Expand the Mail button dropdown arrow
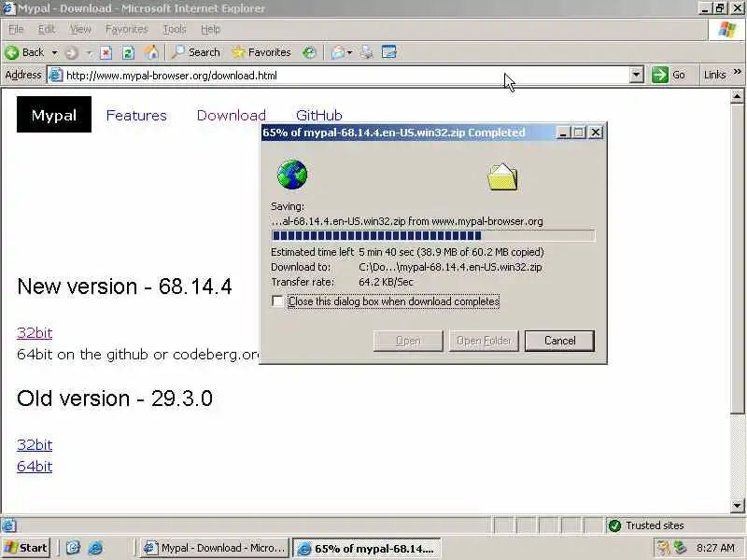747x560 pixels. (x=350, y=52)
